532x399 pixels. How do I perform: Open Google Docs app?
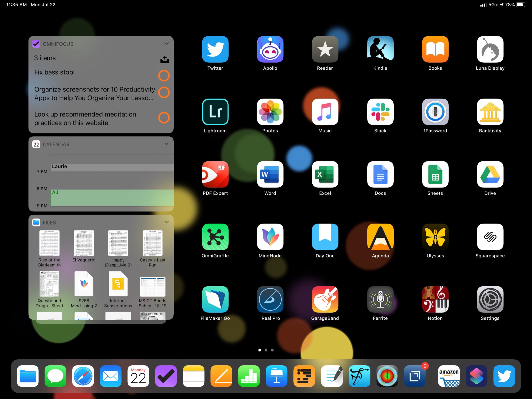(x=380, y=174)
